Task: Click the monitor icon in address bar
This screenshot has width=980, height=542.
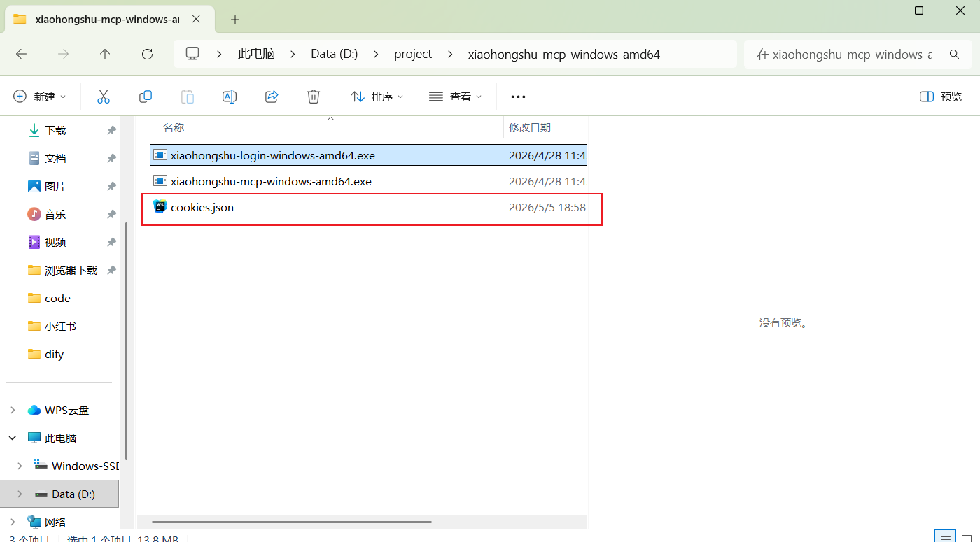Action: [192, 54]
